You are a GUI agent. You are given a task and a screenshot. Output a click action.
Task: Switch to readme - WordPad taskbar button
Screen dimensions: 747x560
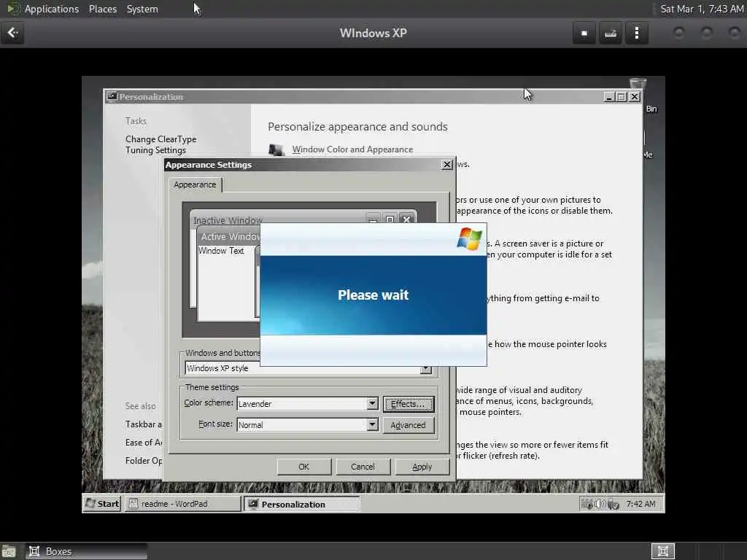click(182, 504)
